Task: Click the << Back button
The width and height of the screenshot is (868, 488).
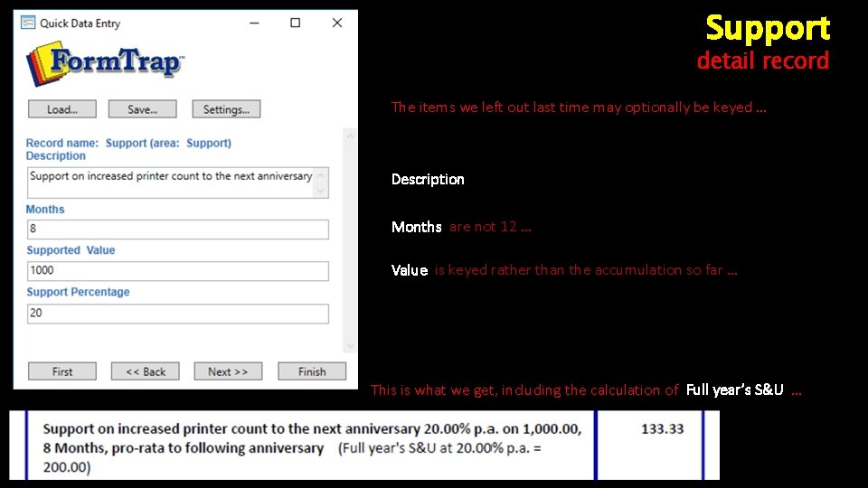Action: coord(145,371)
